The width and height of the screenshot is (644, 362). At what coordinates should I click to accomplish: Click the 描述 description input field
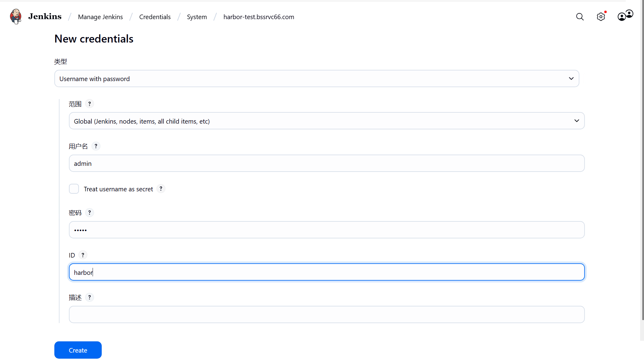point(326,314)
